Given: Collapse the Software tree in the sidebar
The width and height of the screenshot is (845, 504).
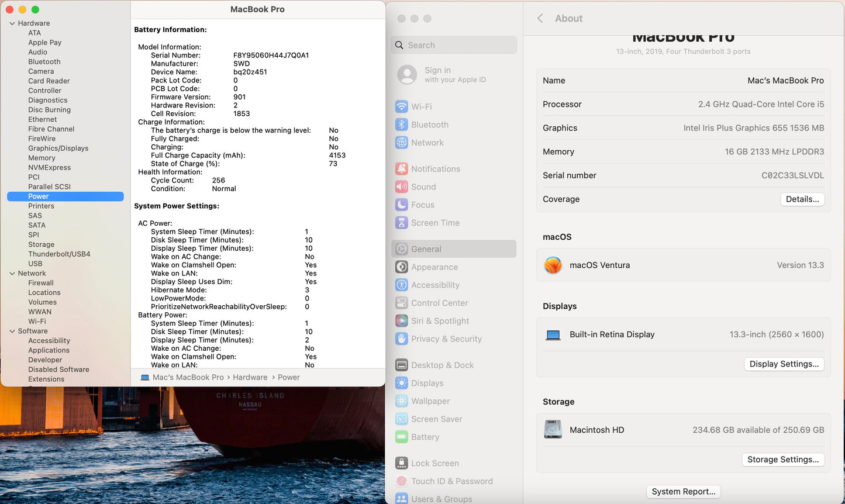Looking at the screenshot, I should [12, 331].
